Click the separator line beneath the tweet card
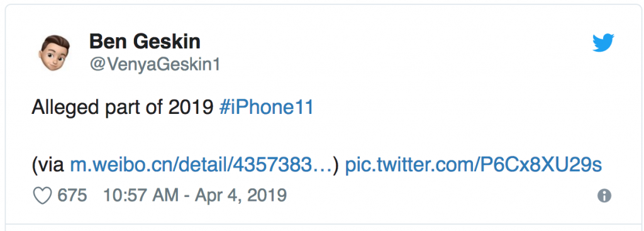 321,224
